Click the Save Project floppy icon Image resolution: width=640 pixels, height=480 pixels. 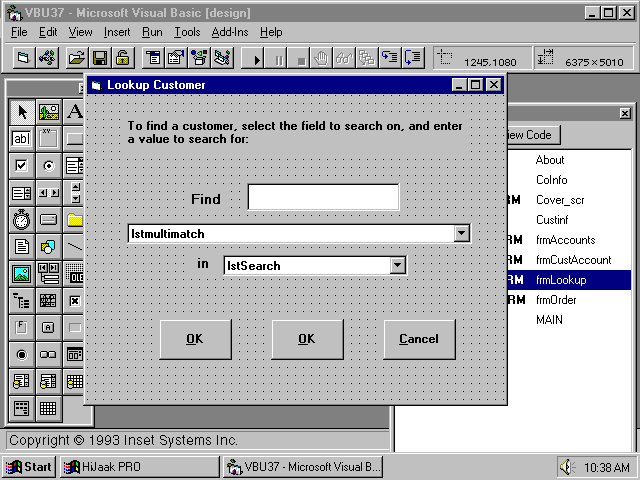100,58
